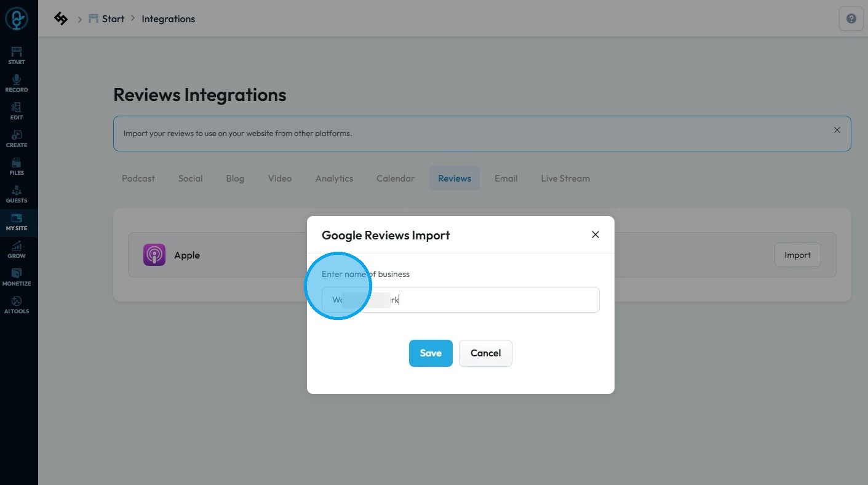Open the Live Stream tab
This screenshot has width=868, height=485.
click(565, 178)
